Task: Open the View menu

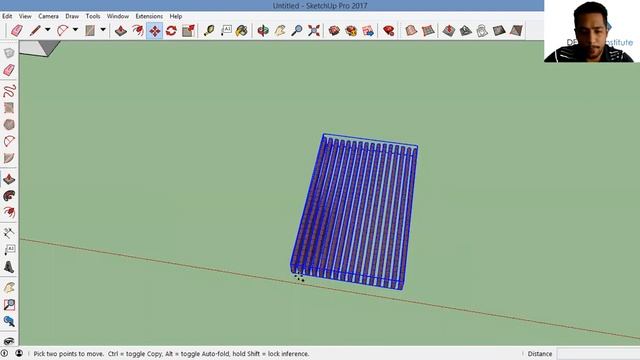Action: coord(25,16)
